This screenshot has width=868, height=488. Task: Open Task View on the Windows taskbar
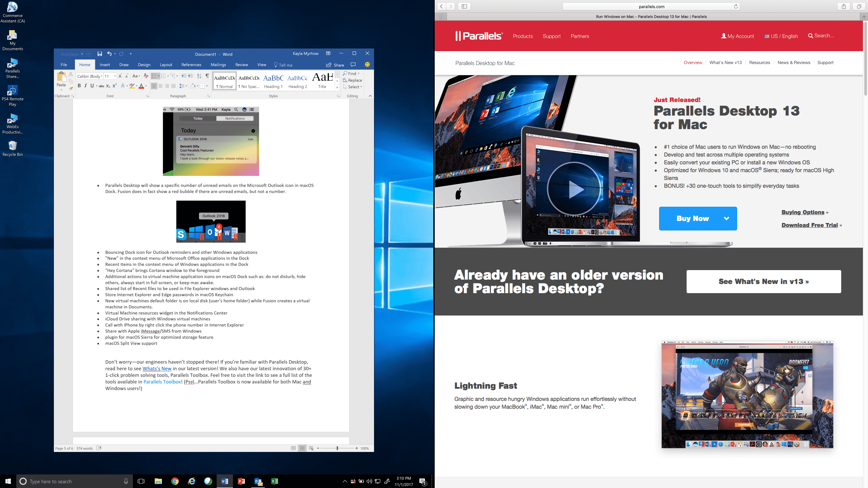(141, 481)
